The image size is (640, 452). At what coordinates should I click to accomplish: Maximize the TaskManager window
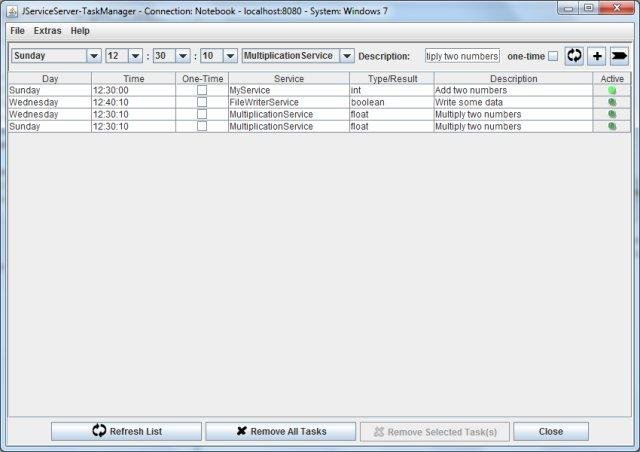588,8
